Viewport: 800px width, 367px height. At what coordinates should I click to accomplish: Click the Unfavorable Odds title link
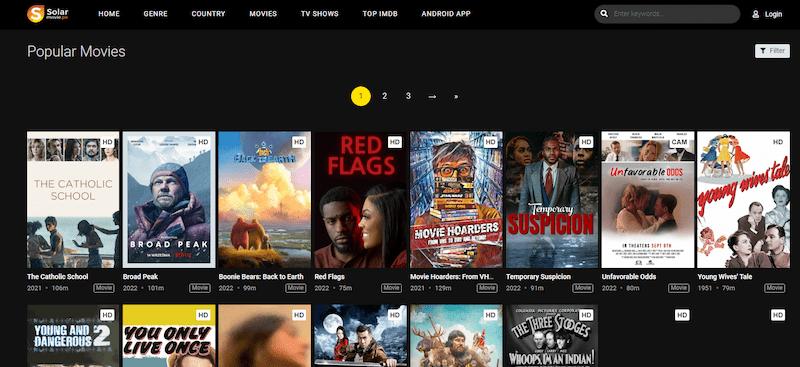[629, 277]
